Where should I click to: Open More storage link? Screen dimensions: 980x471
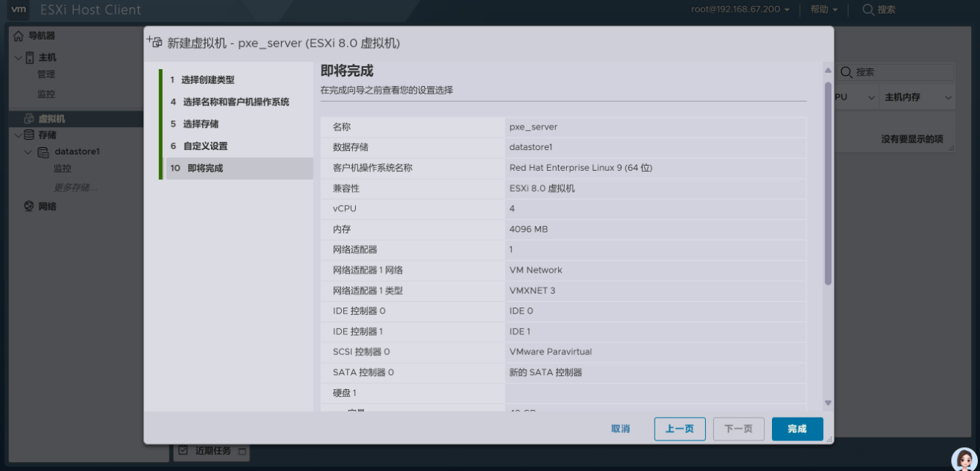(x=76, y=187)
